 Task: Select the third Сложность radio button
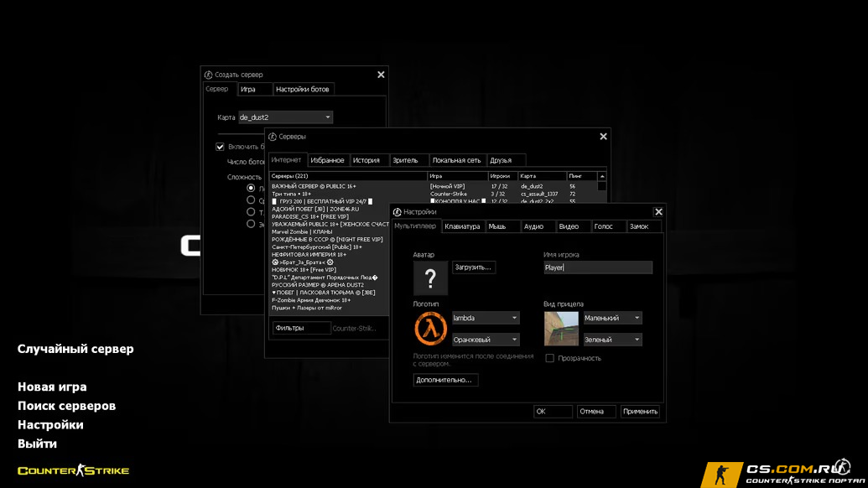(251, 212)
